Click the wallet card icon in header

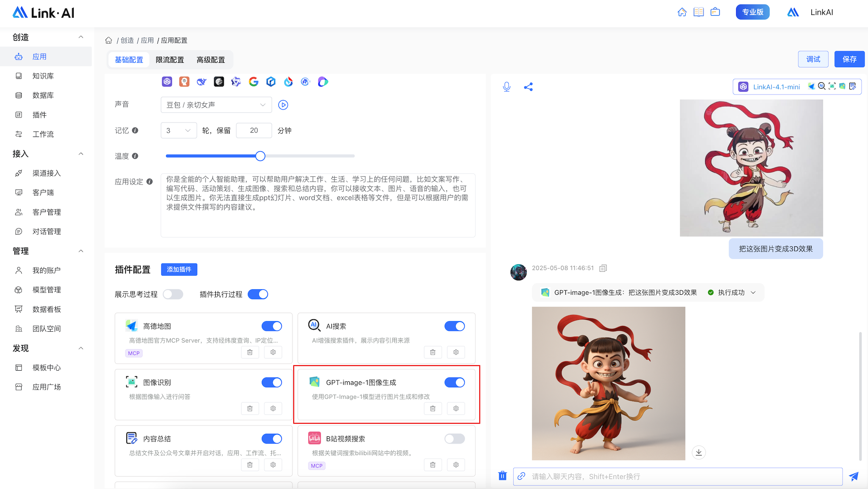pyautogui.click(x=715, y=12)
